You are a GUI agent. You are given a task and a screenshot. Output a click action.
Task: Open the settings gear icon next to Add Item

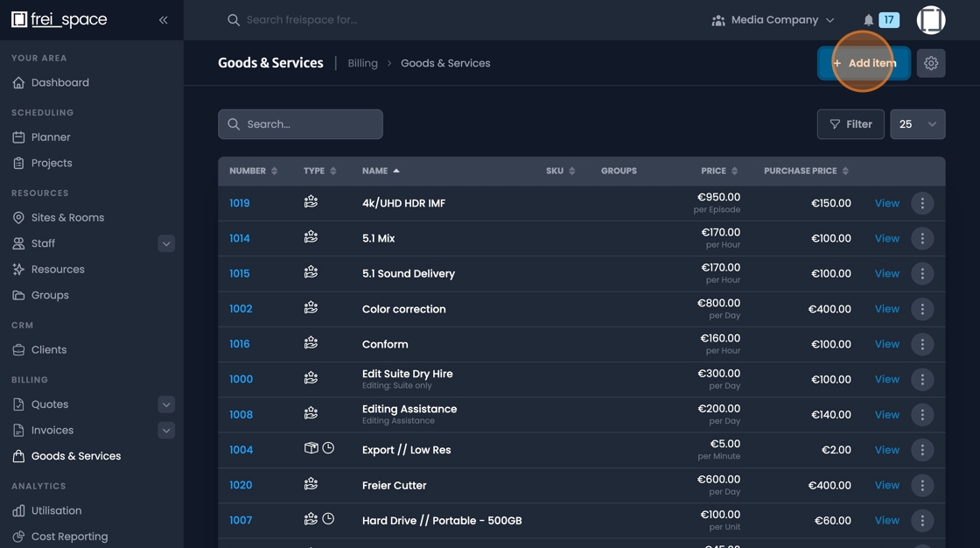point(930,62)
